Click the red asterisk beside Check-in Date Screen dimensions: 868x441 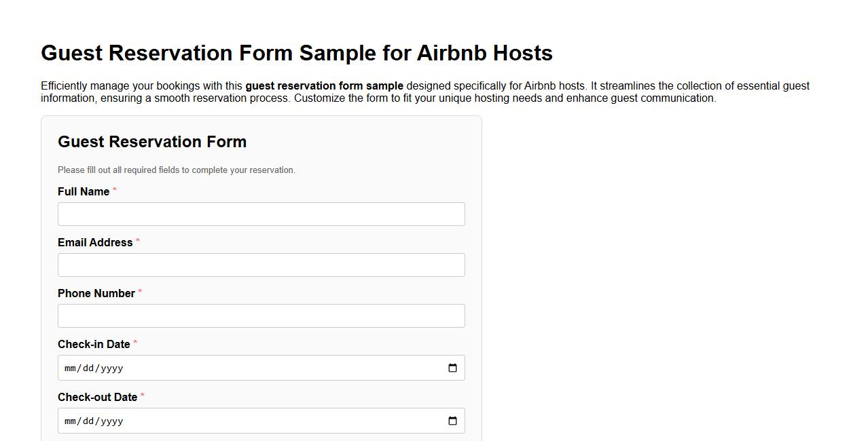(x=136, y=343)
